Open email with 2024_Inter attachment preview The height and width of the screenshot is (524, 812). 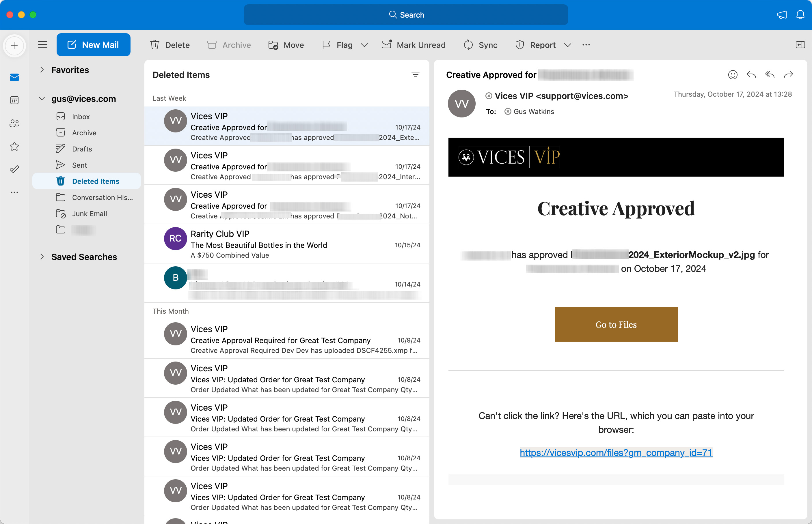[287, 165]
